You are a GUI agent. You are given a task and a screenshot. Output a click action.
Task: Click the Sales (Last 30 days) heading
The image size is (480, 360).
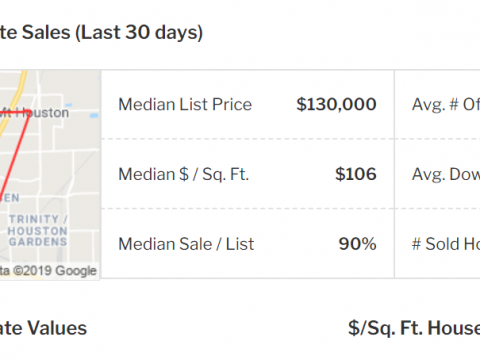click(101, 32)
